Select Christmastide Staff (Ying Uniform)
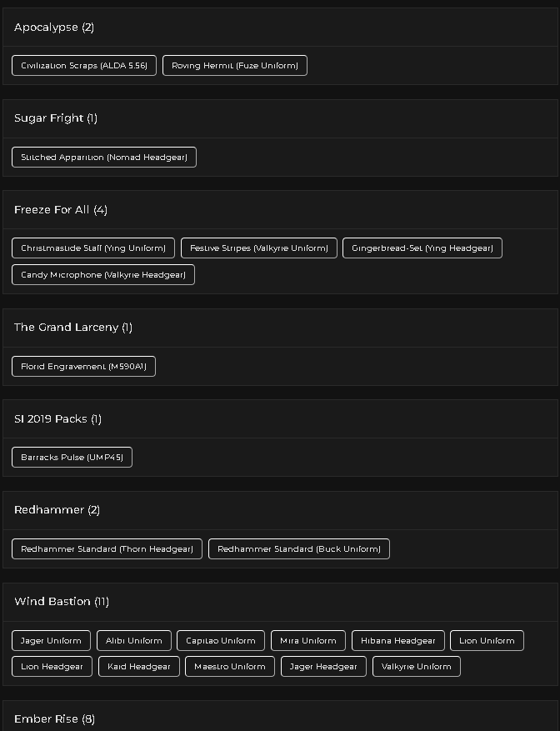The image size is (560, 731). point(93,248)
